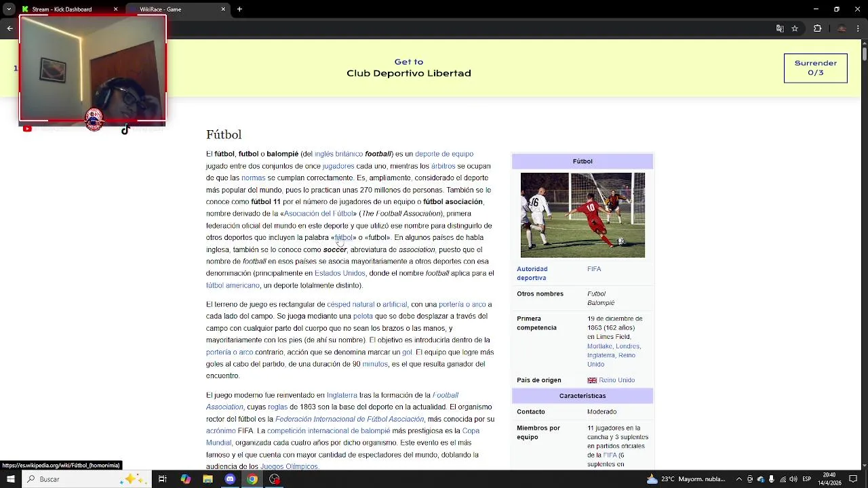Bookmark this page with the star icon
Screen dimensions: 868x488
(x=795, y=28)
